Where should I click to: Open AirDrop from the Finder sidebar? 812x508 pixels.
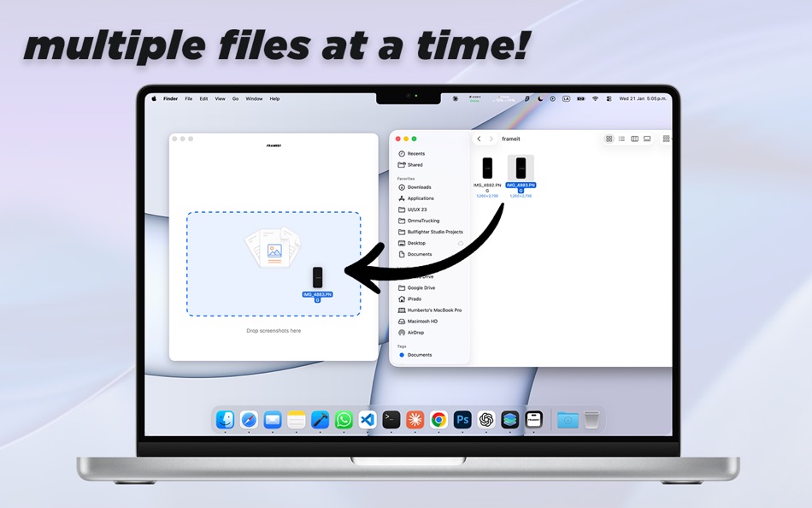click(x=418, y=333)
